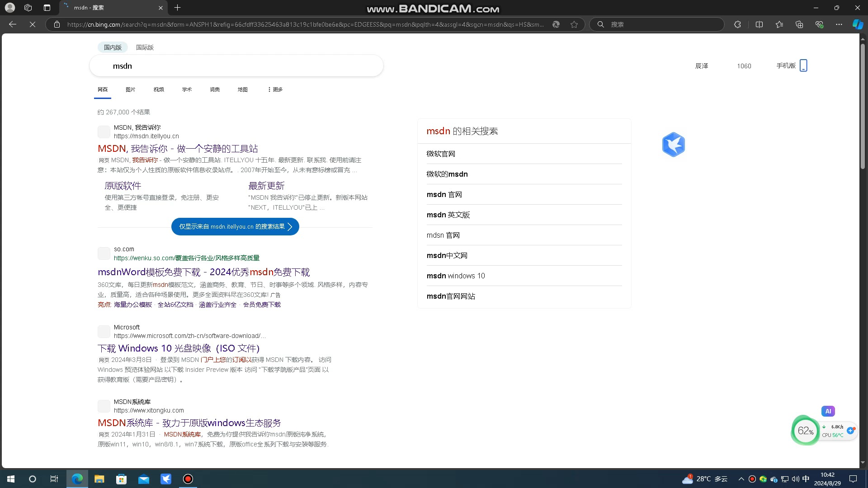This screenshot has height=488, width=868.
Task: Show hidden tray icons chevron
Action: [741, 479]
